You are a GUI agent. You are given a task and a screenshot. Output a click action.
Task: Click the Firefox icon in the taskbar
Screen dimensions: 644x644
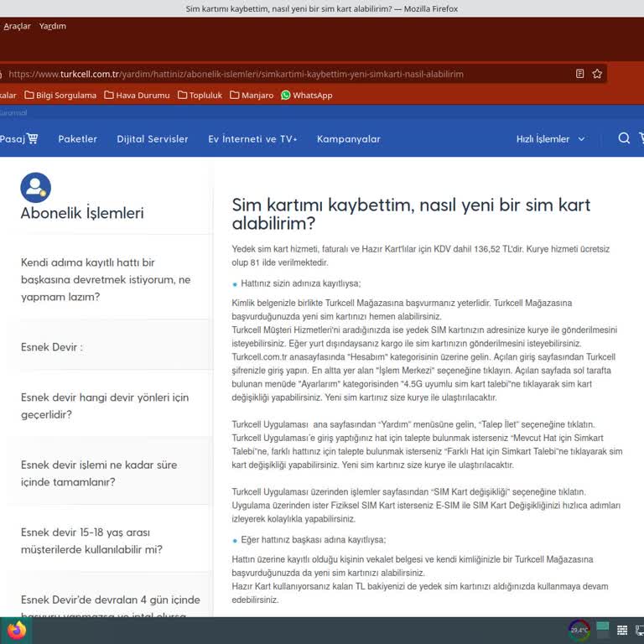17,631
